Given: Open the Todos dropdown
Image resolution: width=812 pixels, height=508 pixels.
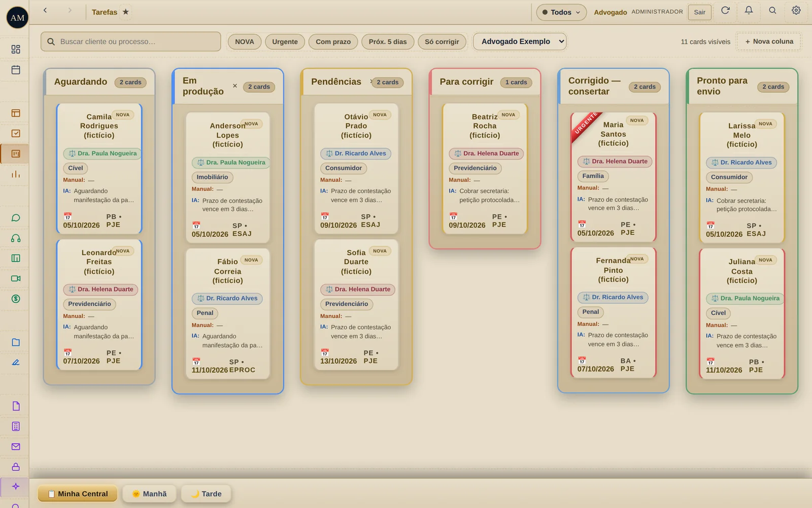Looking at the screenshot, I should point(561,12).
